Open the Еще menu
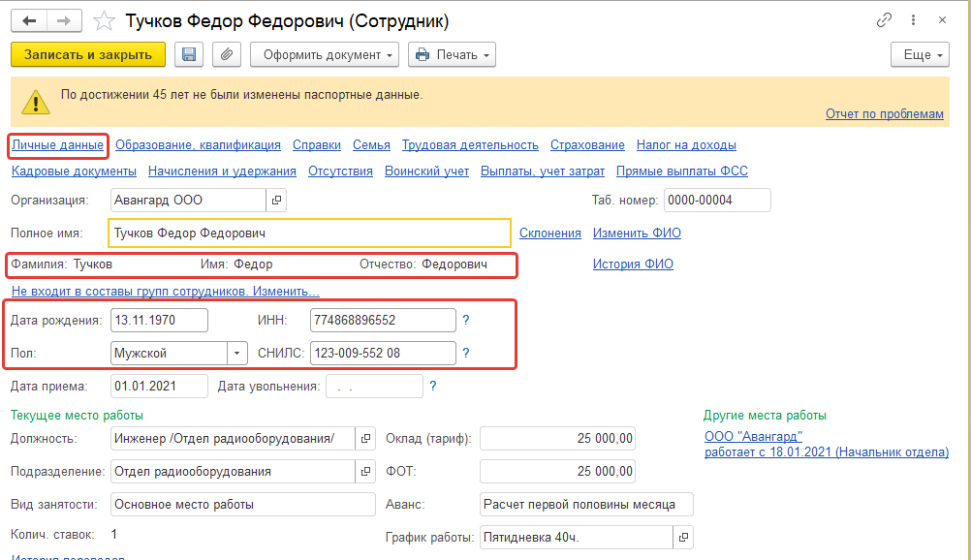971x560 pixels. coord(920,55)
